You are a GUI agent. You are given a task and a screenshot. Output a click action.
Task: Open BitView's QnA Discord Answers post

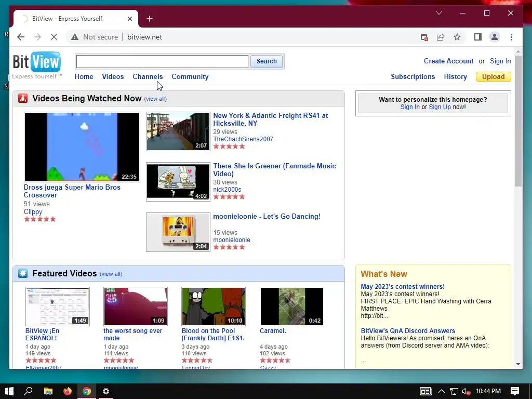tap(408, 331)
